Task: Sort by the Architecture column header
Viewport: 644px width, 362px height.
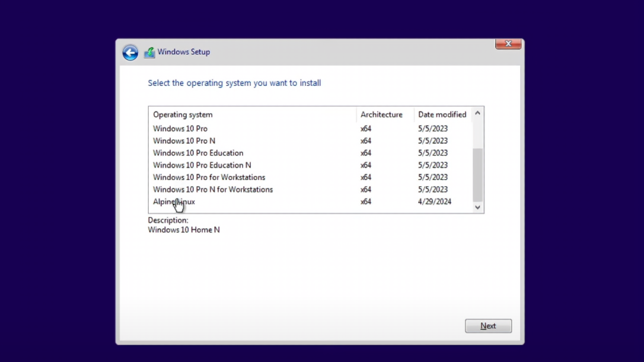Action: [x=382, y=114]
